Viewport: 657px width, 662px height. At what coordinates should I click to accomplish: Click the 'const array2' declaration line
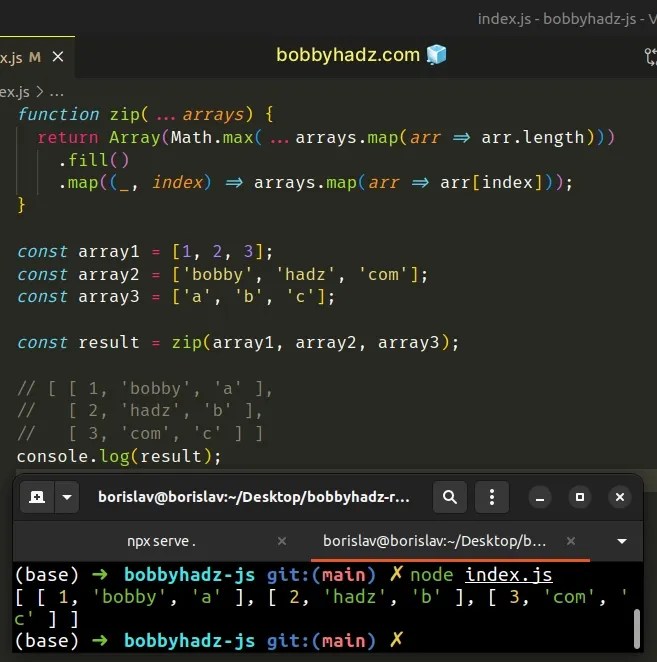coord(223,275)
